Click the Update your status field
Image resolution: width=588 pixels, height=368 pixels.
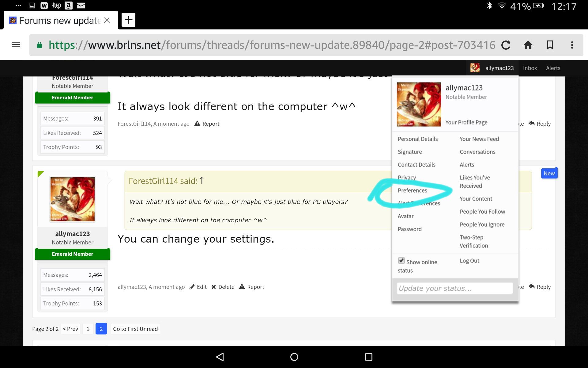tap(455, 288)
